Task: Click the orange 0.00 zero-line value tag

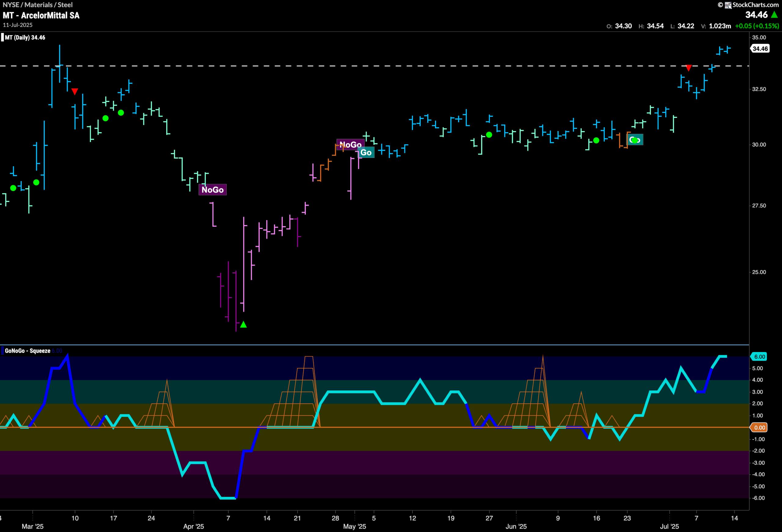Action: 759,427
